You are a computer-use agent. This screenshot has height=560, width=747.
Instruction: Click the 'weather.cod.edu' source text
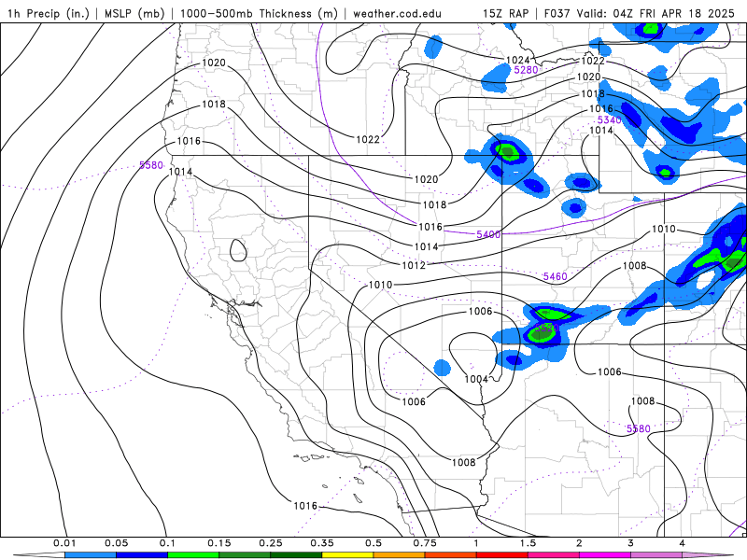coord(397,13)
